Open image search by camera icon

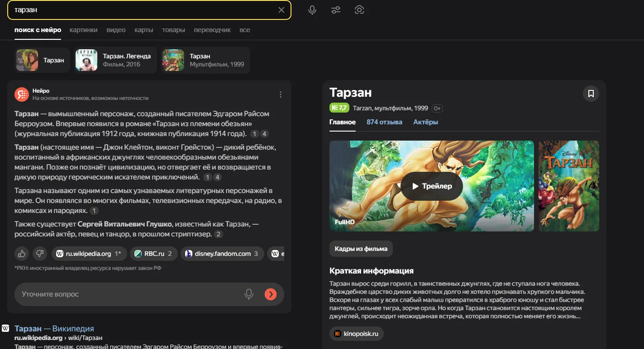click(x=359, y=10)
